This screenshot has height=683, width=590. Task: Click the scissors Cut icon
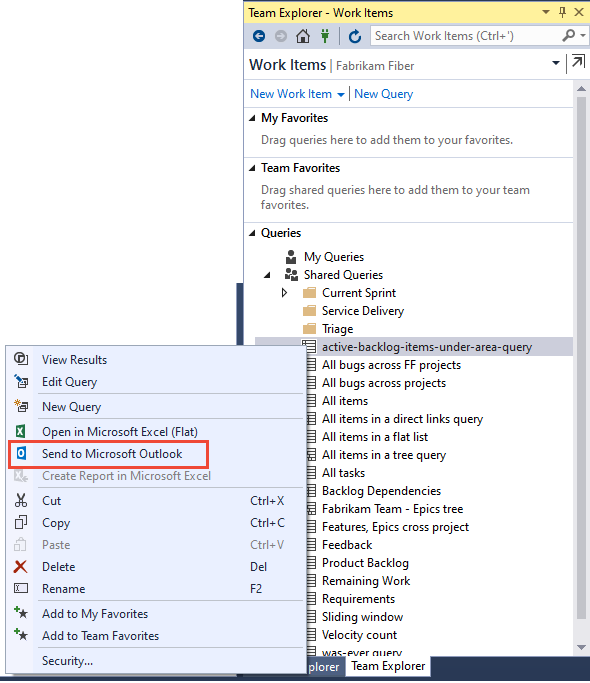coord(20,500)
